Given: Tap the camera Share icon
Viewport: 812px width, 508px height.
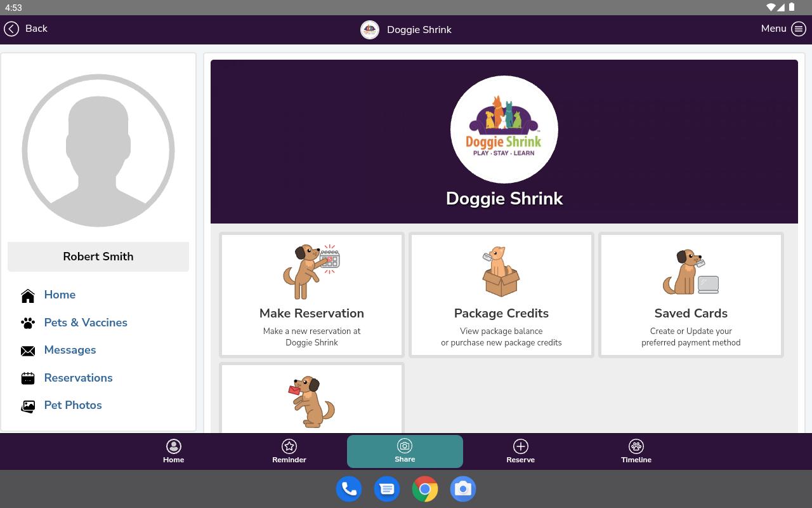Looking at the screenshot, I should point(405,446).
